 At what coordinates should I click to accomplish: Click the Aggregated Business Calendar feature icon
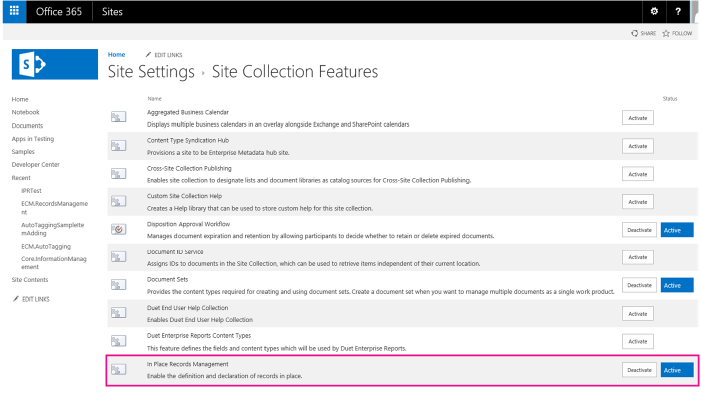(x=118, y=117)
